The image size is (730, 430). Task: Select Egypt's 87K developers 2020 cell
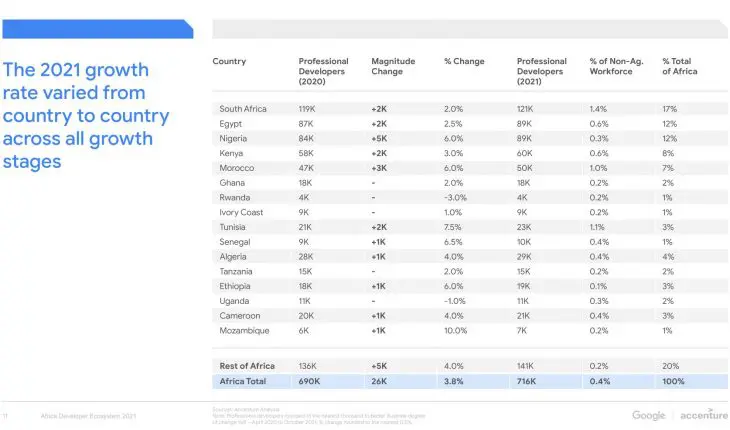[306, 124]
